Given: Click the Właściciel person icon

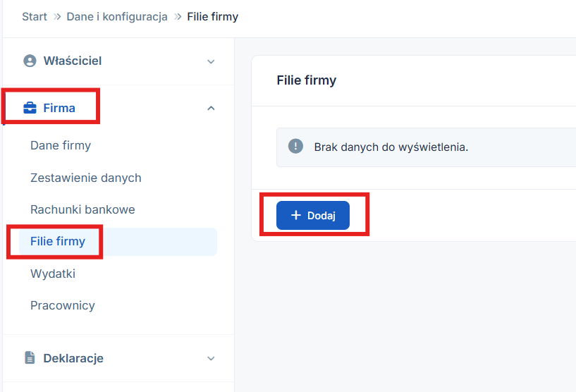Looking at the screenshot, I should coord(30,61).
